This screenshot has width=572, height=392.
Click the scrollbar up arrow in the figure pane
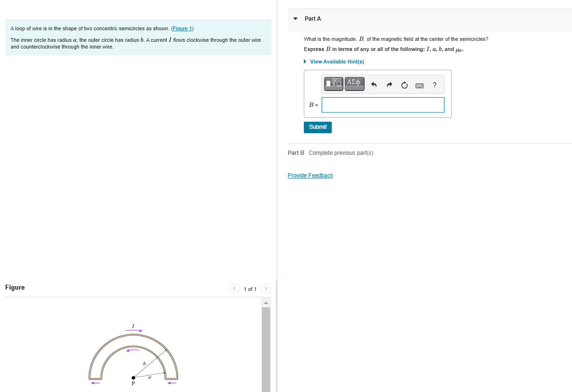pyautogui.click(x=265, y=302)
